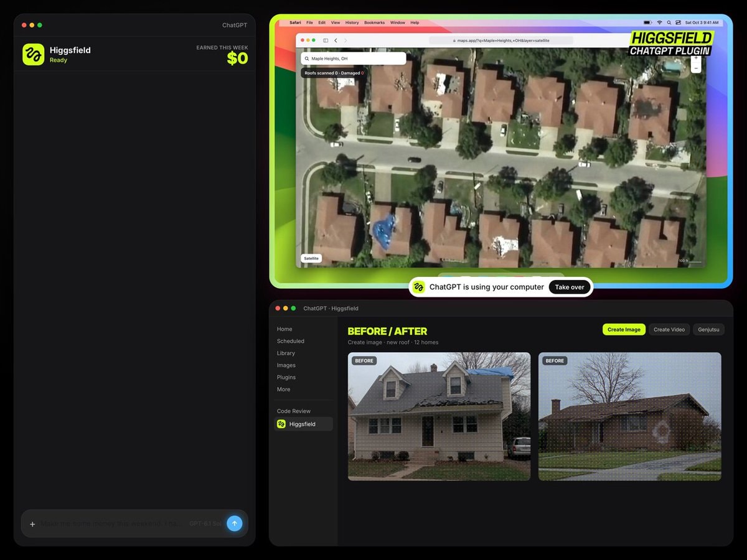The width and height of the screenshot is (747, 560).
Task: Open the GPT model selector in the prompt box
Action: click(205, 524)
